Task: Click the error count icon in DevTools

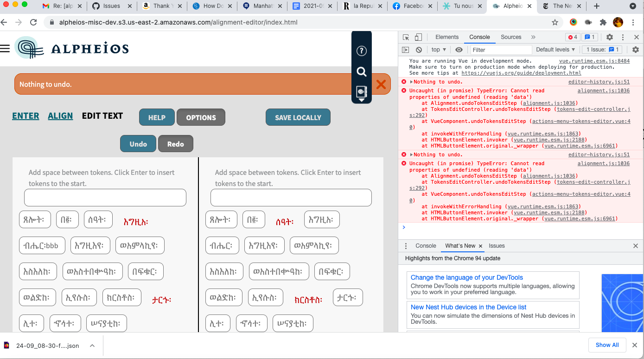Action: 573,37
